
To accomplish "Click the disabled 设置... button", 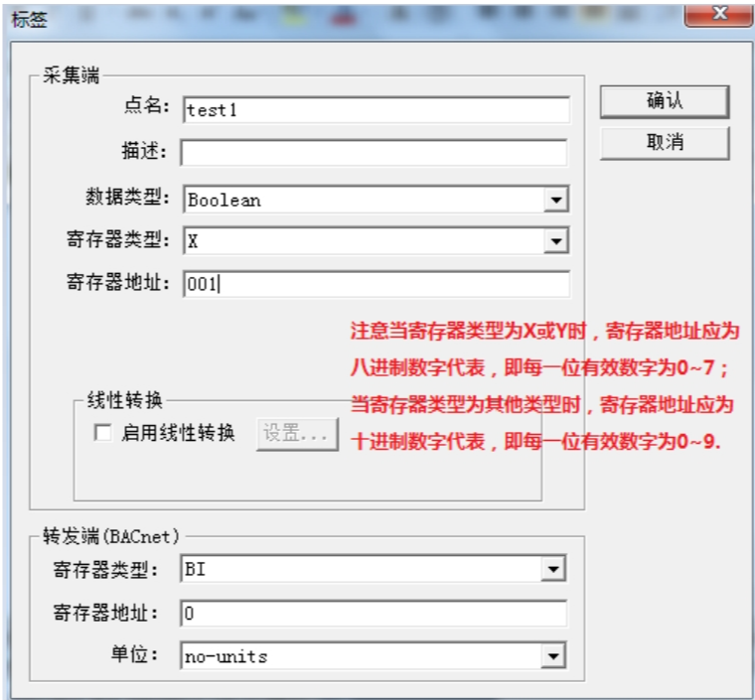I will point(297,434).
